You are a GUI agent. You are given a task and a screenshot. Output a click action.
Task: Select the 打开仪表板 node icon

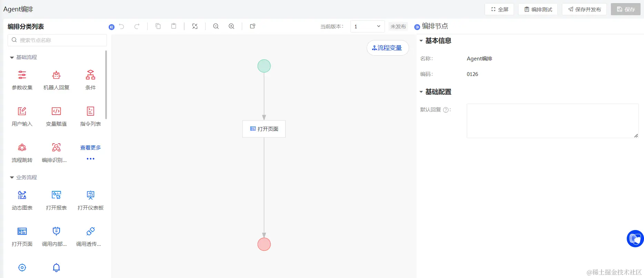point(90,195)
